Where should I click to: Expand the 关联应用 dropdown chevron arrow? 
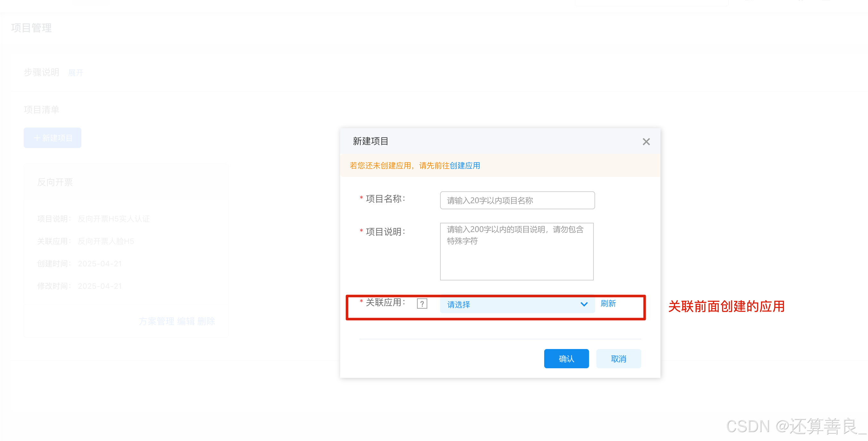pos(584,304)
